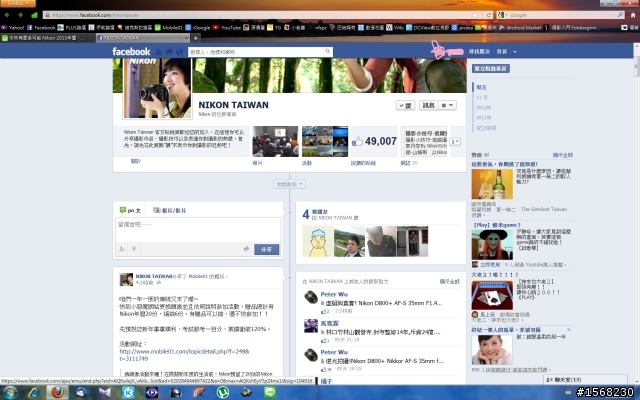This screenshot has height=400, width=640.
Task: Click the tag people icon in composer
Action: [x=122, y=249]
